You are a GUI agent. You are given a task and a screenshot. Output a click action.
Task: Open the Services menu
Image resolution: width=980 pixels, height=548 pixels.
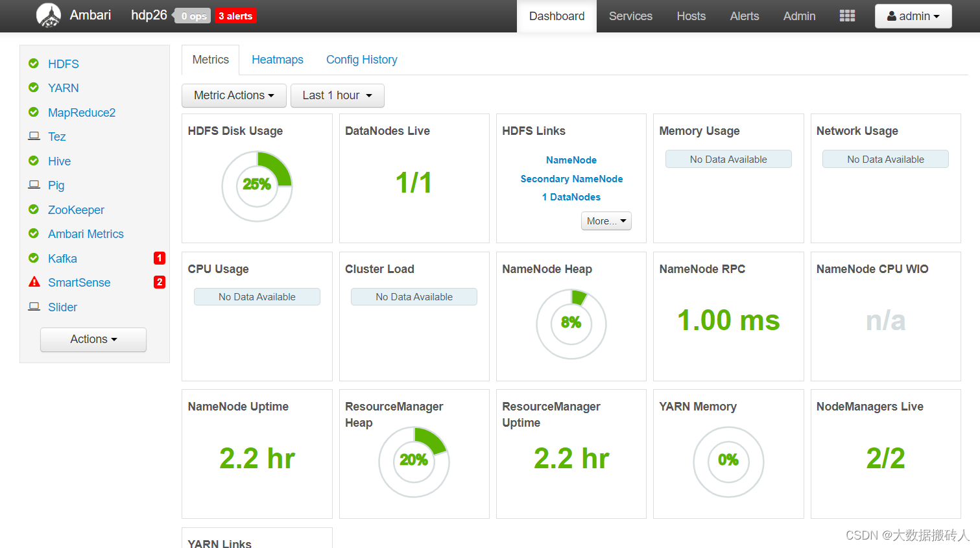coord(630,16)
